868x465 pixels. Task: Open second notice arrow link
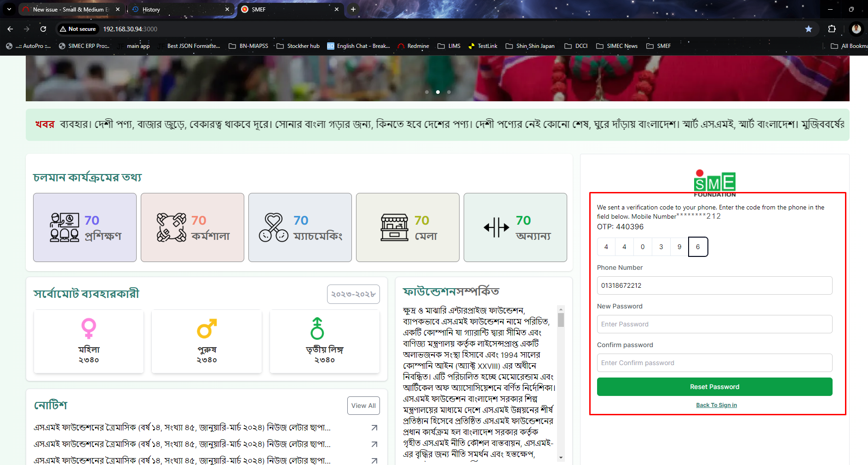coord(374,444)
